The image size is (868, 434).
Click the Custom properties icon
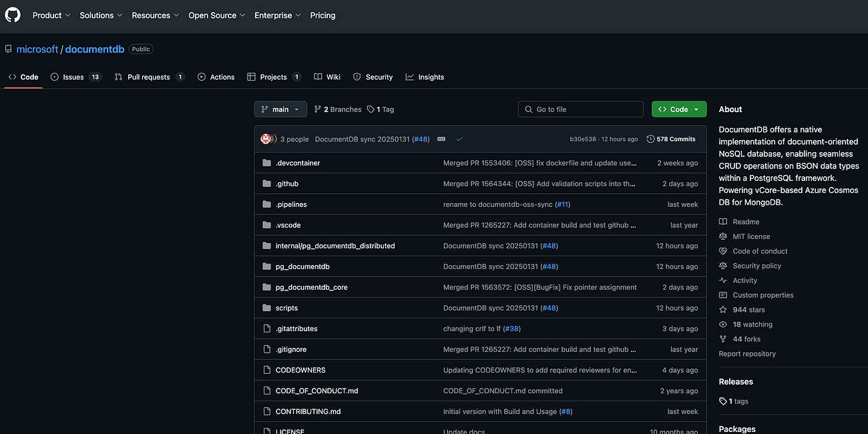tap(723, 295)
